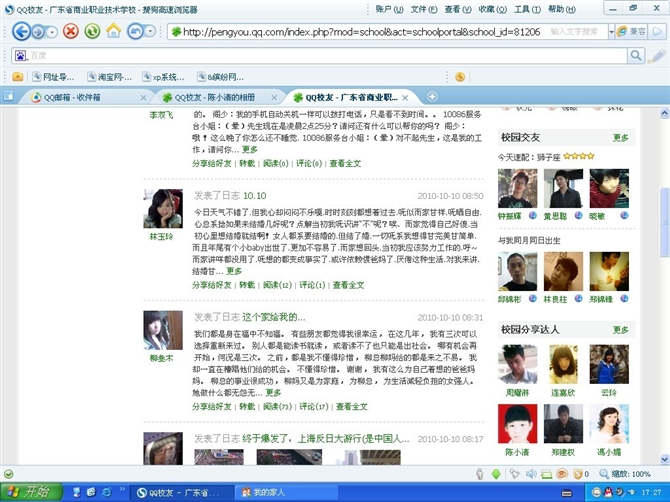Viewport: 670px width, 502px height.
Task: Click the orange round icon on bookmarks bar
Action: click(460, 77)
